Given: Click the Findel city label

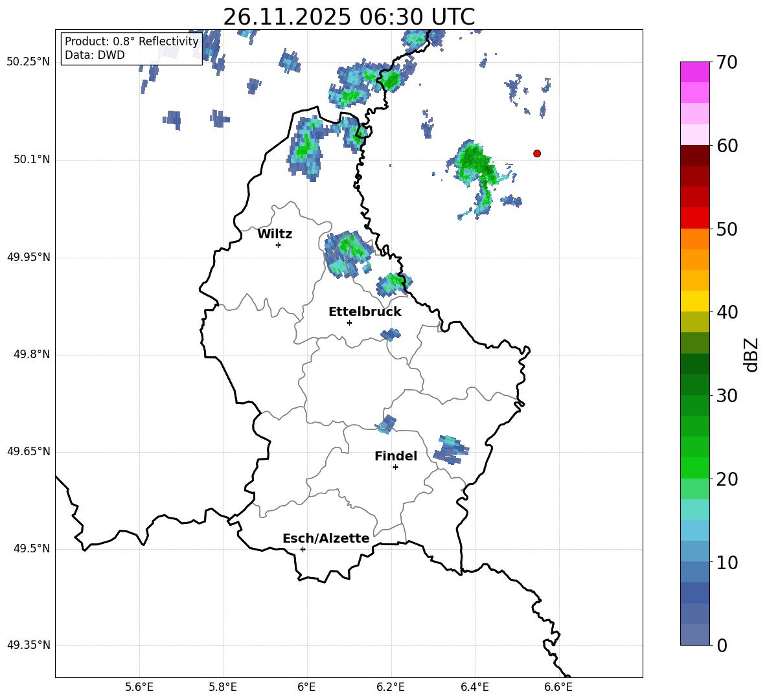Looking at the screenshot, I should click(396, 456).
